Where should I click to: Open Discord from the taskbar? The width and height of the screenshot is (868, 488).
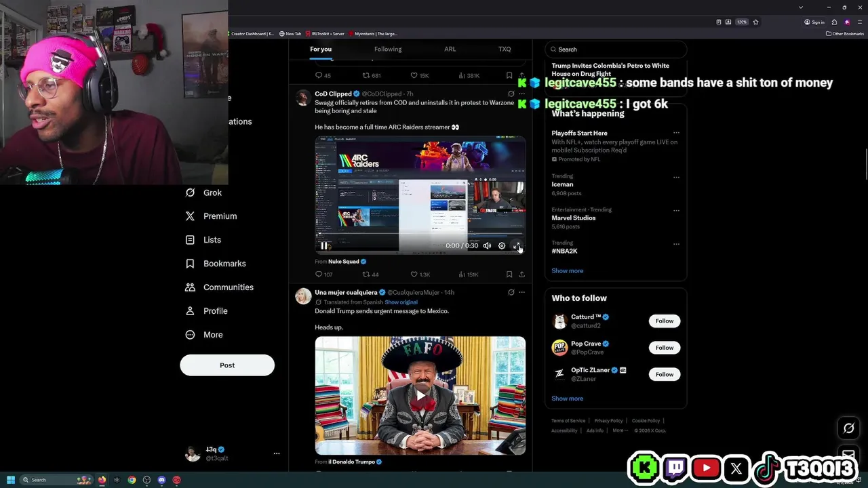click(161, 480)
